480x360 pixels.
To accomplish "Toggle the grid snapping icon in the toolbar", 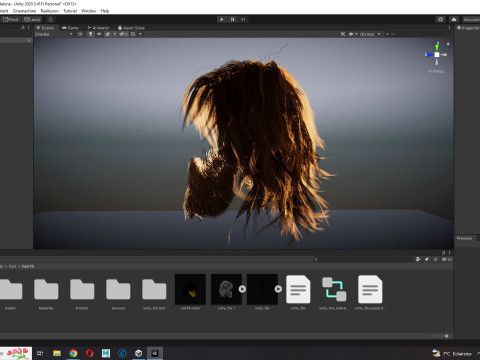I will click(51, 19).
